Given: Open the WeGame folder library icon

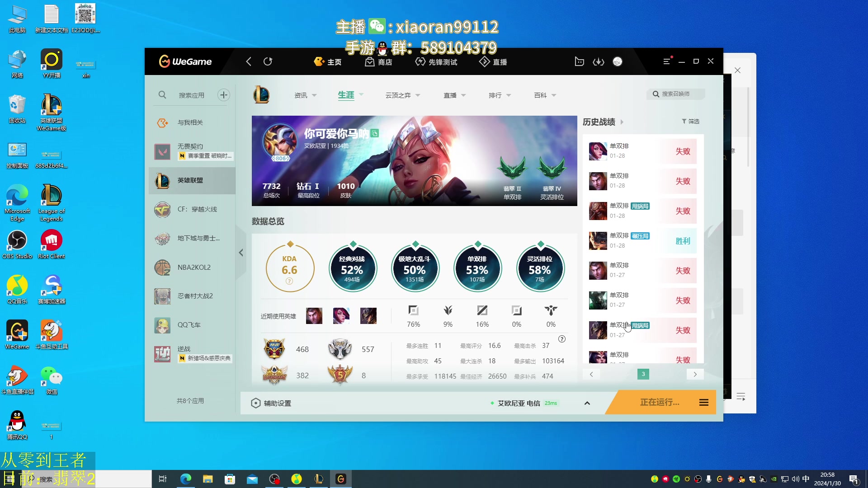Looking at the screenshot, I should (579, 61).
